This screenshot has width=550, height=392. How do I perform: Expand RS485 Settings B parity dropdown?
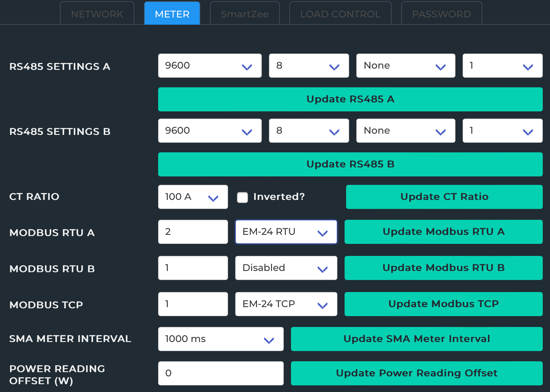pyautogui.click(x=405, y=131)
